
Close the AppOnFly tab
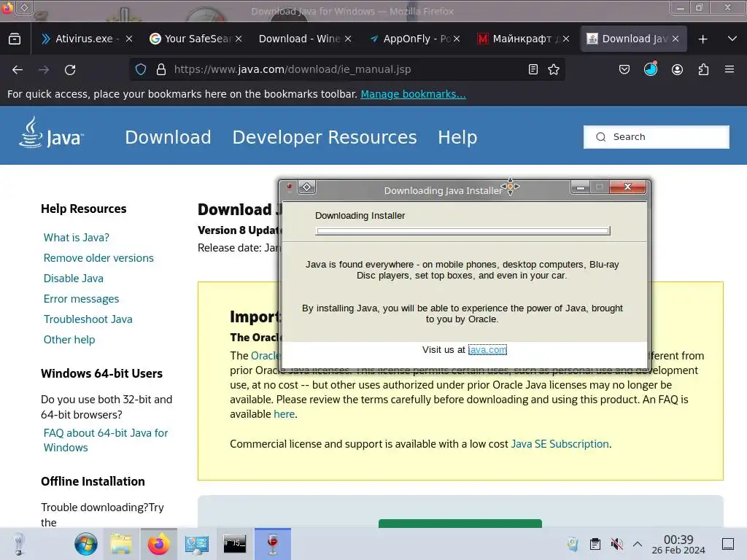coord(457,39)
